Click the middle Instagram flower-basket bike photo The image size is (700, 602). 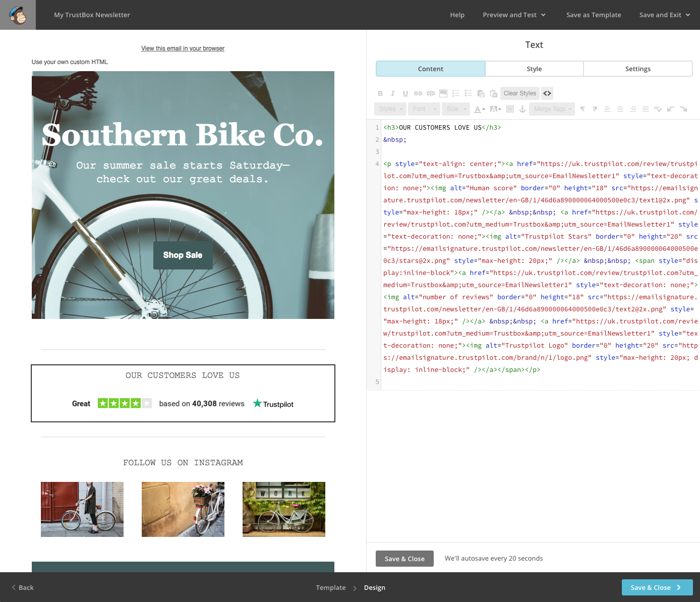pyautogui.click(x=183, y=509)
